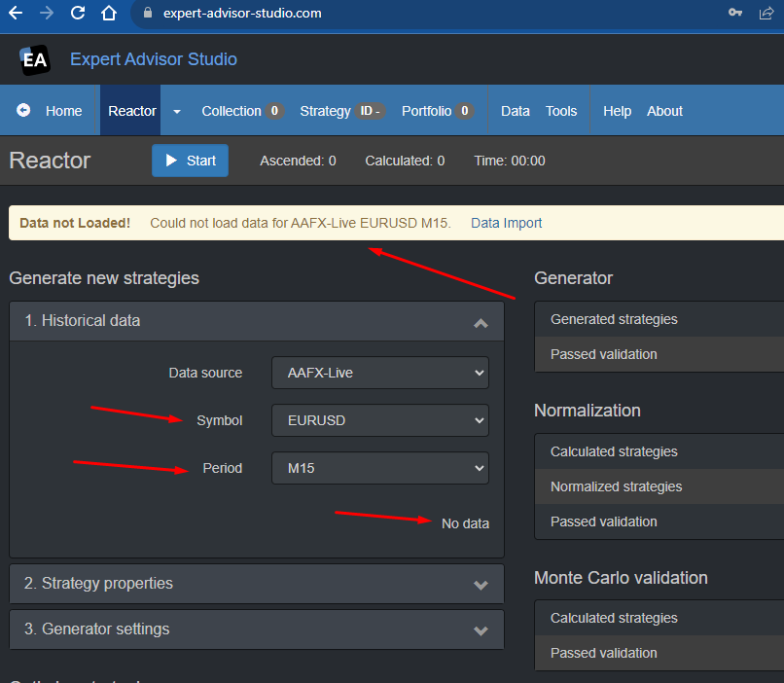
Task: Follow the Data Import link
Action: pyautogui.click(x=506, y=223)
